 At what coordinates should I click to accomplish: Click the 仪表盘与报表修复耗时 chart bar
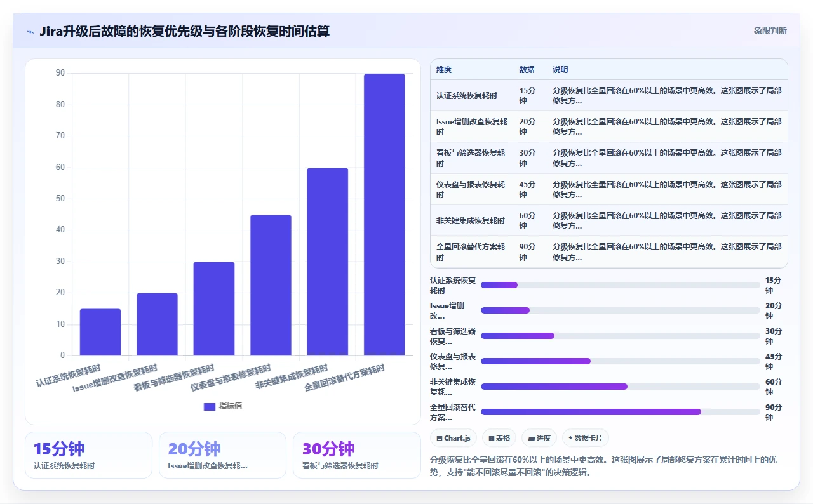click(271, 285)
